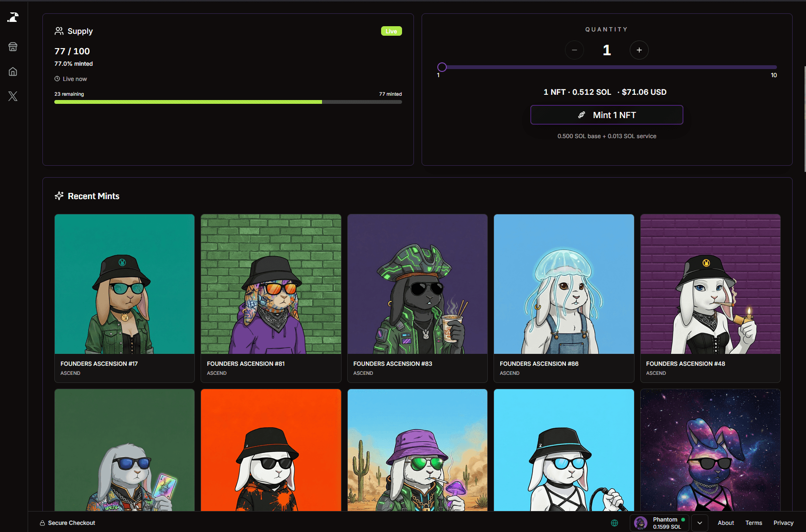Open the grey bunny with holographic card artwork
This screenshot has height=532, width=806.
124,450
